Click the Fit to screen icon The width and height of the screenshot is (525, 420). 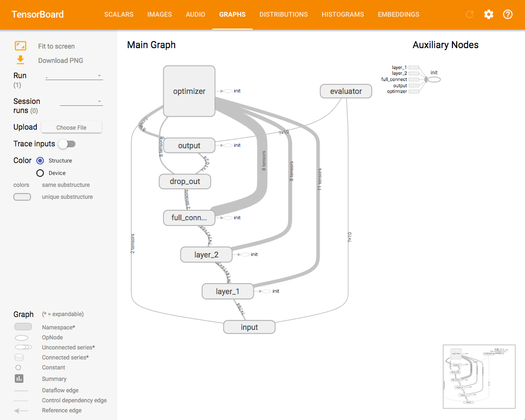21,46
